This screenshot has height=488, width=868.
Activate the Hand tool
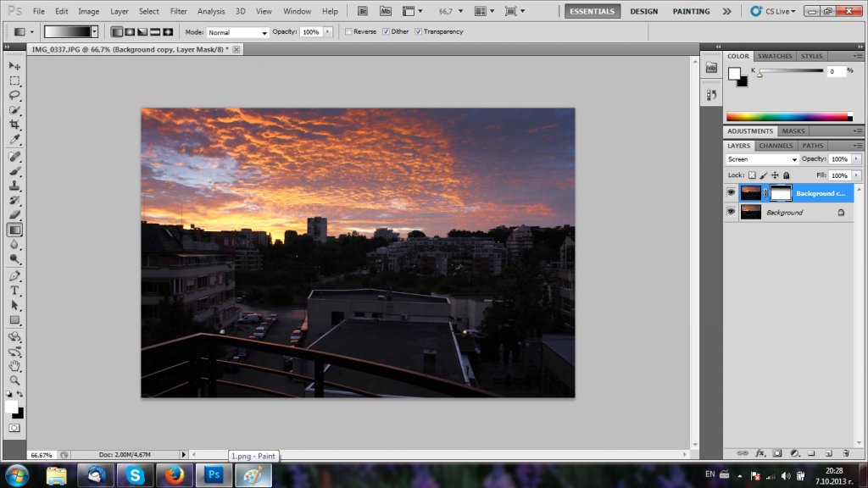pos(14,366)
